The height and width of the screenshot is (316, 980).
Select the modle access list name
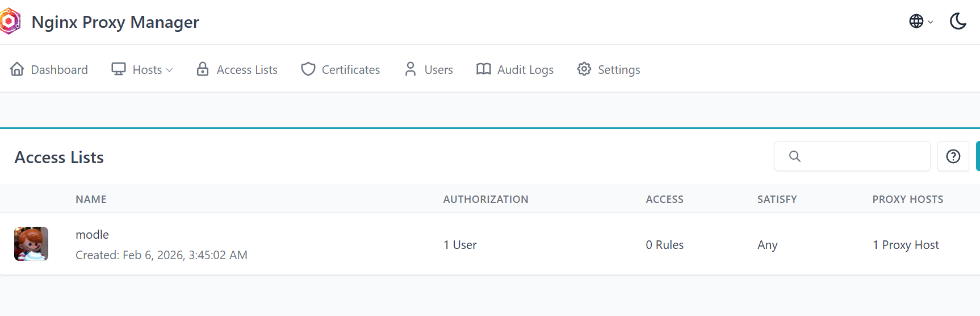[92, 235]
